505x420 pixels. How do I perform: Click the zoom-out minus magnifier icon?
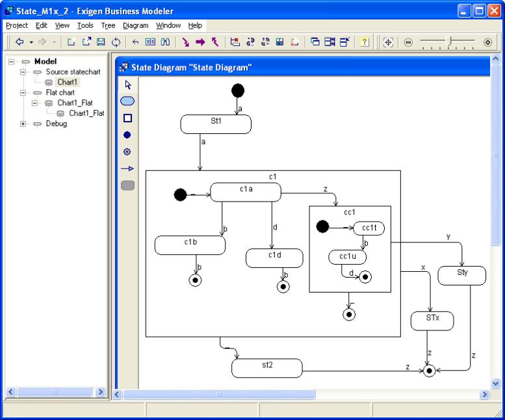[x=409, y=42]
